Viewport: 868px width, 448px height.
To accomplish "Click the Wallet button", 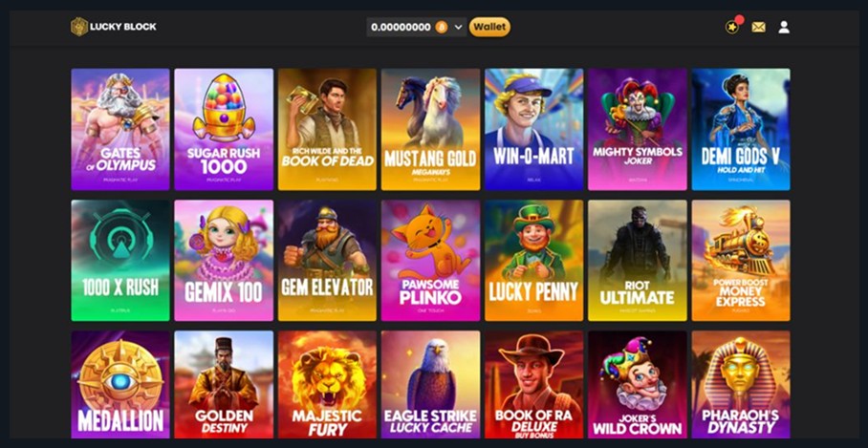I will coord(489,27).
